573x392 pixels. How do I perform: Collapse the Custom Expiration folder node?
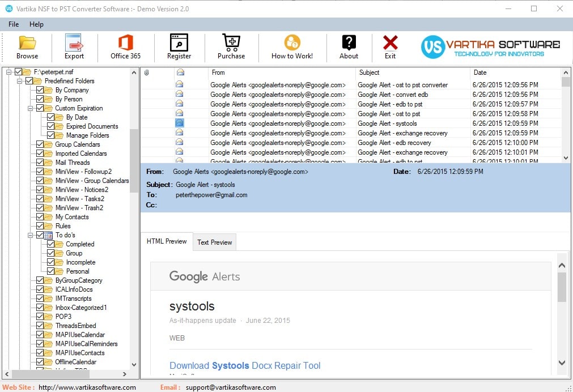(31, 108)
